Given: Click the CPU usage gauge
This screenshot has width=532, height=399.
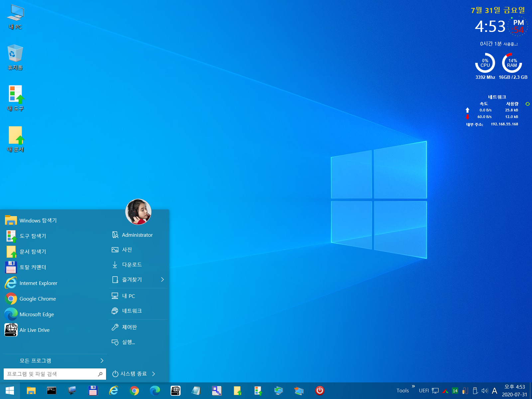Looking at the screenshot, I should tap(485, 63).
